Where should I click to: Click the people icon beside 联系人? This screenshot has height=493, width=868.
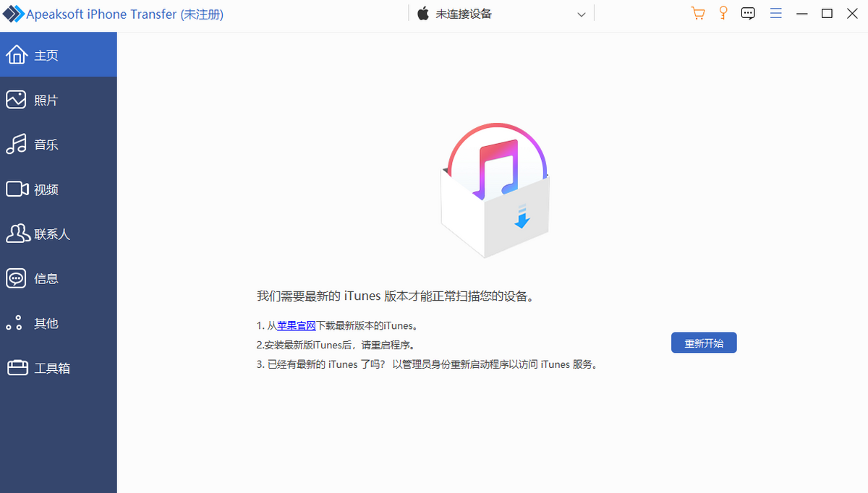click(x=17, y=233)
